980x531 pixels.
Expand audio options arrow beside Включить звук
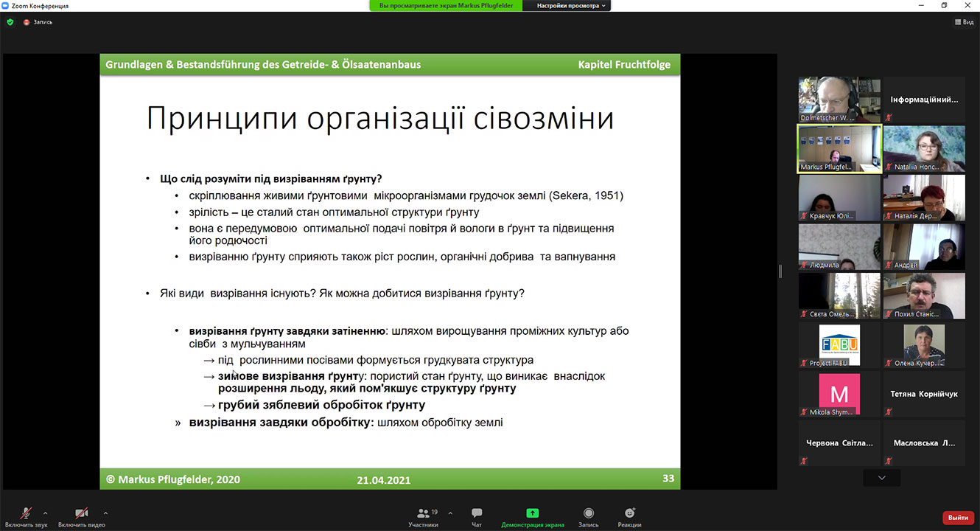point(46,513)
